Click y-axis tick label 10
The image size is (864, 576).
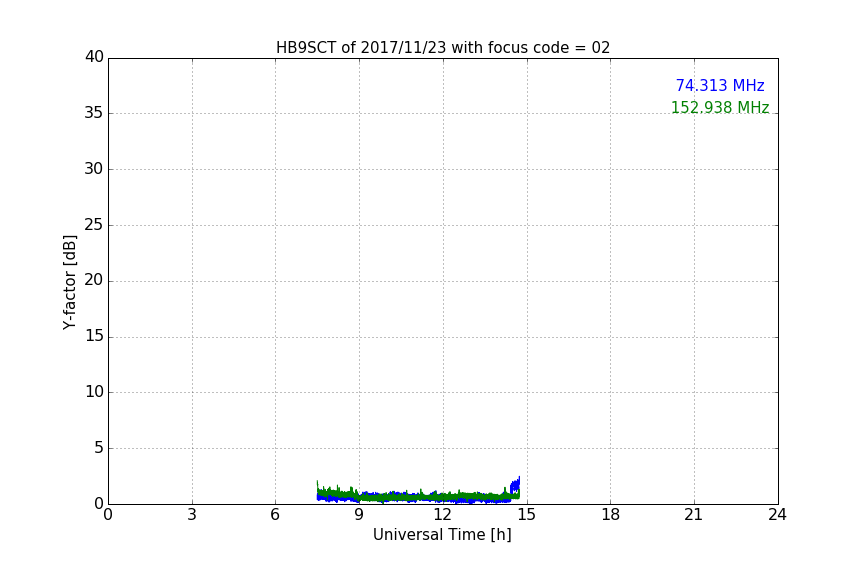point(94,392)
